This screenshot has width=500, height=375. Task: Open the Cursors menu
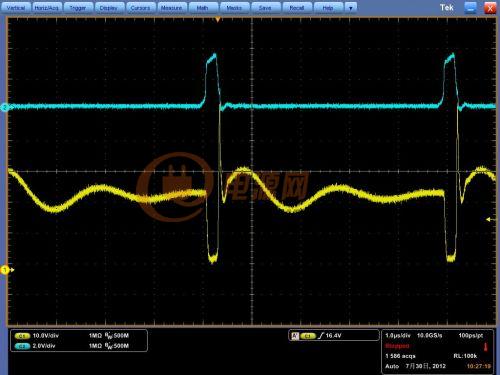(x=140, y=7)
